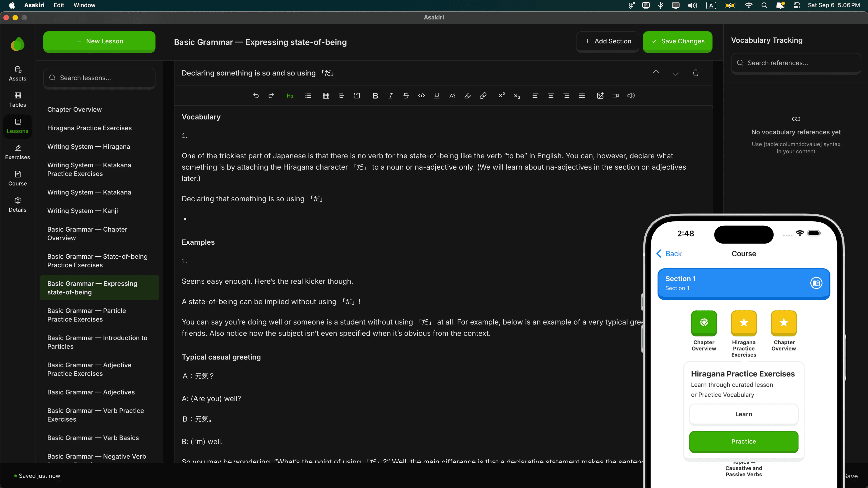Viewport: 868px width, 488px height.
Task: Click the undo icon in editor toolbar
Action: 256,96
